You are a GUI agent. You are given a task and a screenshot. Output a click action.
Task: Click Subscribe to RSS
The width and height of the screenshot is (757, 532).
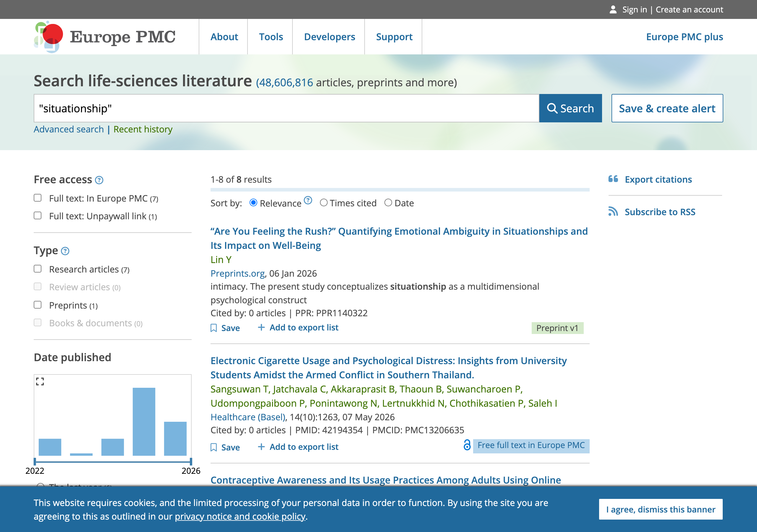pos(660,212)
